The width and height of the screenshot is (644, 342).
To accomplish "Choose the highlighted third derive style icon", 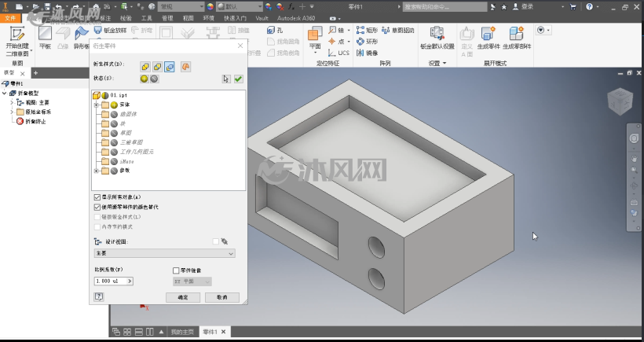I will click(x=170, y=67).
